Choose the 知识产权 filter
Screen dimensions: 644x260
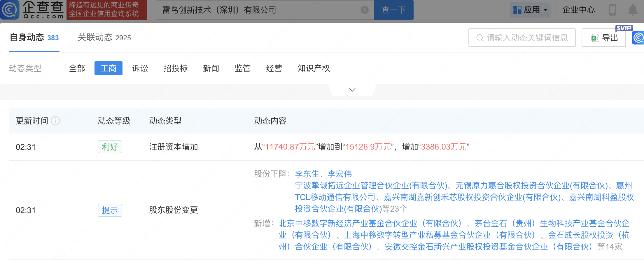point(314,68)
